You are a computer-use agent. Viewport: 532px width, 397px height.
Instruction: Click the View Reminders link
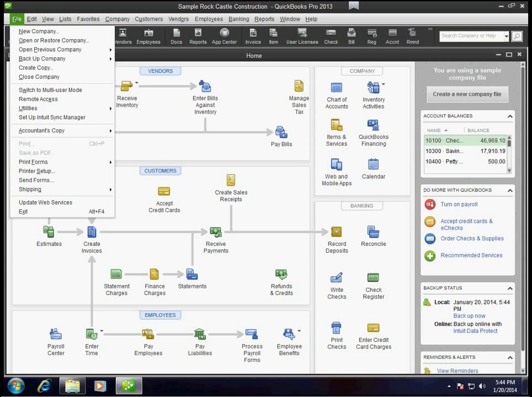click(x=457, y=371)
